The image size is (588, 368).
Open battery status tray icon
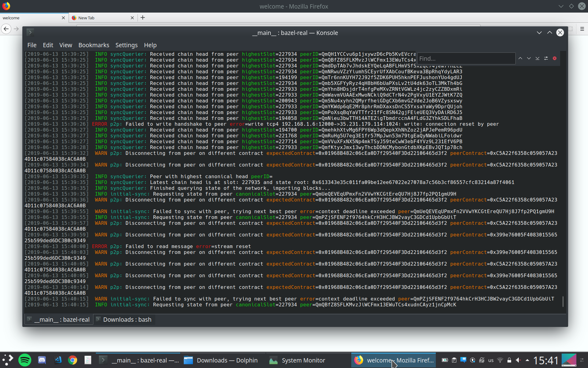click(445, 360)
